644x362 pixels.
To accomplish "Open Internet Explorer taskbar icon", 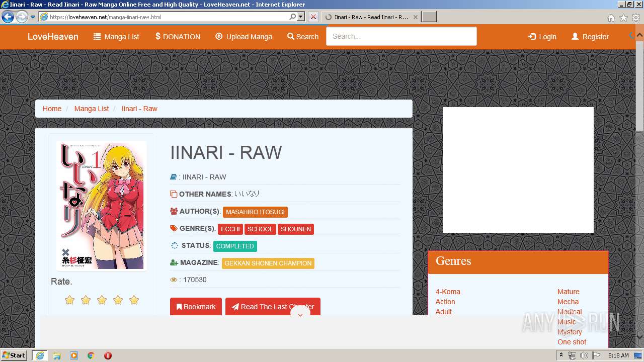I will tap(39, 355).
